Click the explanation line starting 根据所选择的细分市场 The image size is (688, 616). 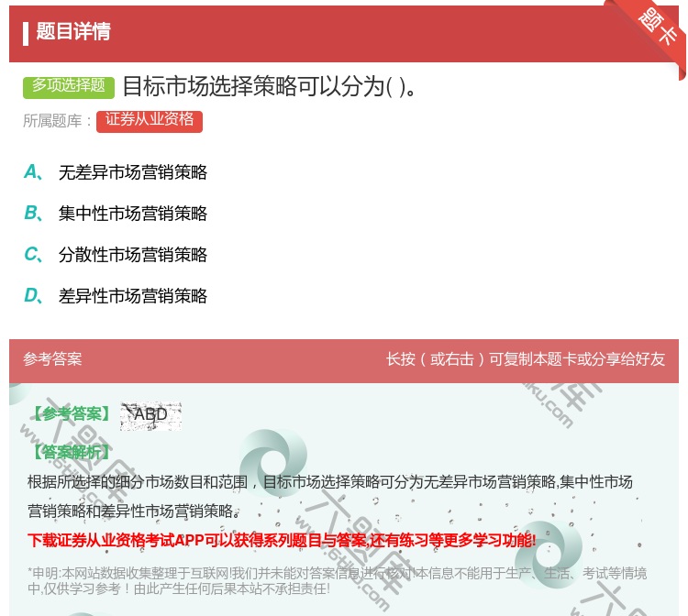click(330, 482)
